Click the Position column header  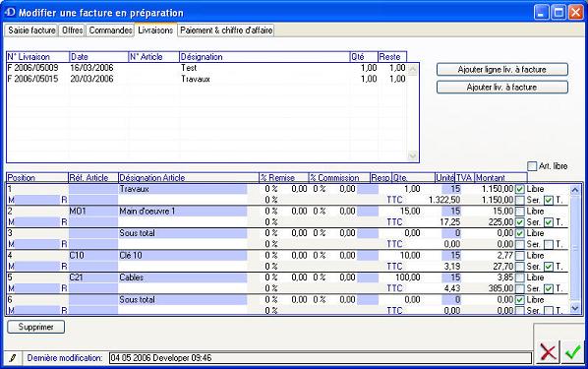pyautogui.click(x=37, y=178)
